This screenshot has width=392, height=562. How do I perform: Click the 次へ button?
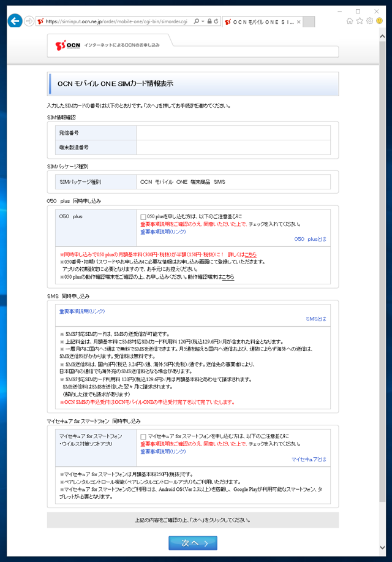(x=193, y=543)
